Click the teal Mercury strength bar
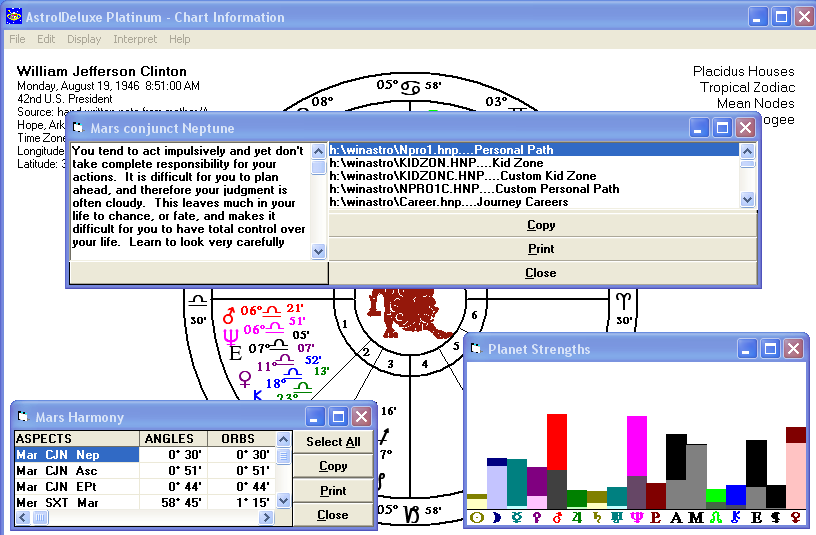The image size is (816, 535). point(517,482)
